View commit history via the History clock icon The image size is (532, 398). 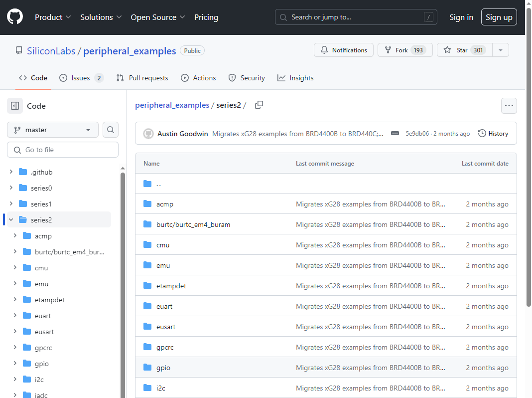click(482, 133)
